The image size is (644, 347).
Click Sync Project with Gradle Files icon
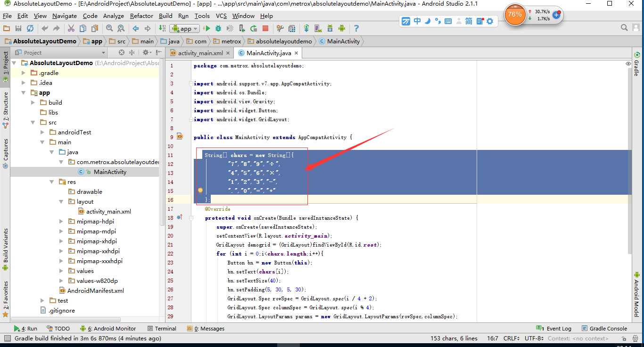pos(306,29)
